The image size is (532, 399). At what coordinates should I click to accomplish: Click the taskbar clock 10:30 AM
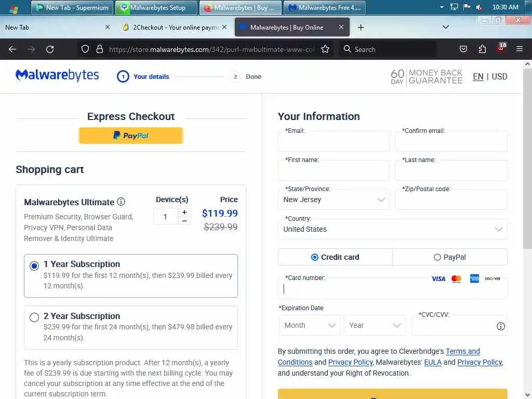pos(505,7)
